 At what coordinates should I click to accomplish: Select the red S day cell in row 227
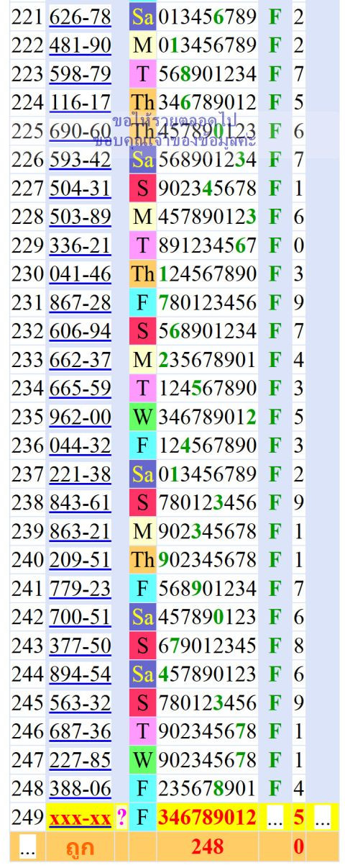coord(142,188)
